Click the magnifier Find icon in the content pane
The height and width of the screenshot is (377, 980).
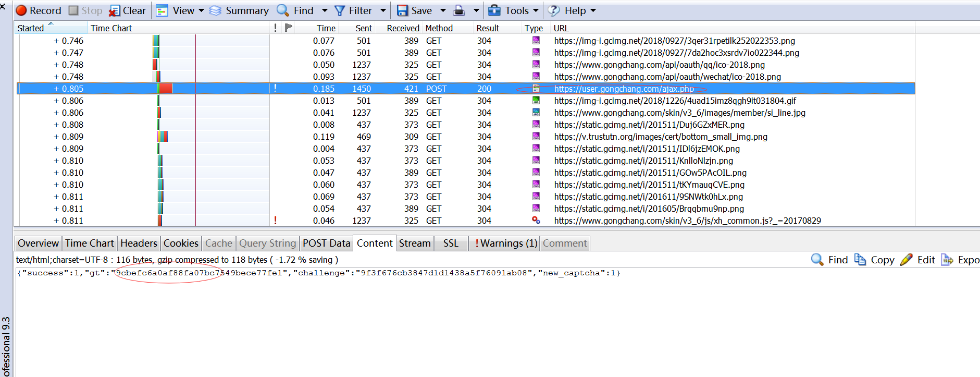817,260
